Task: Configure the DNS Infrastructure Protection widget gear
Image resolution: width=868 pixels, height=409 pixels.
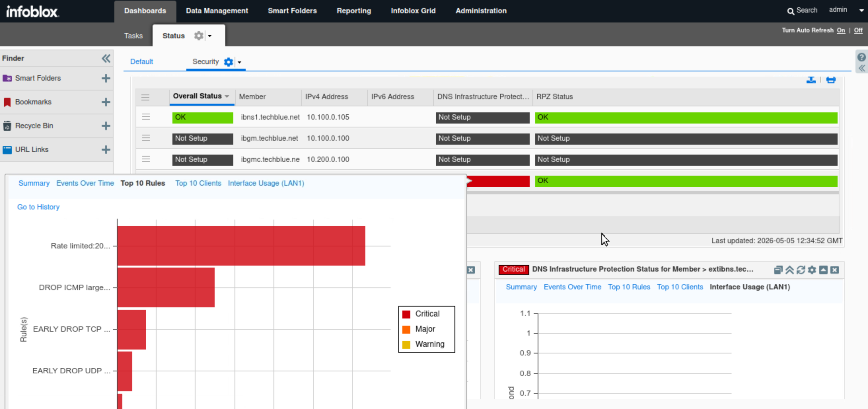Action: 812,270
